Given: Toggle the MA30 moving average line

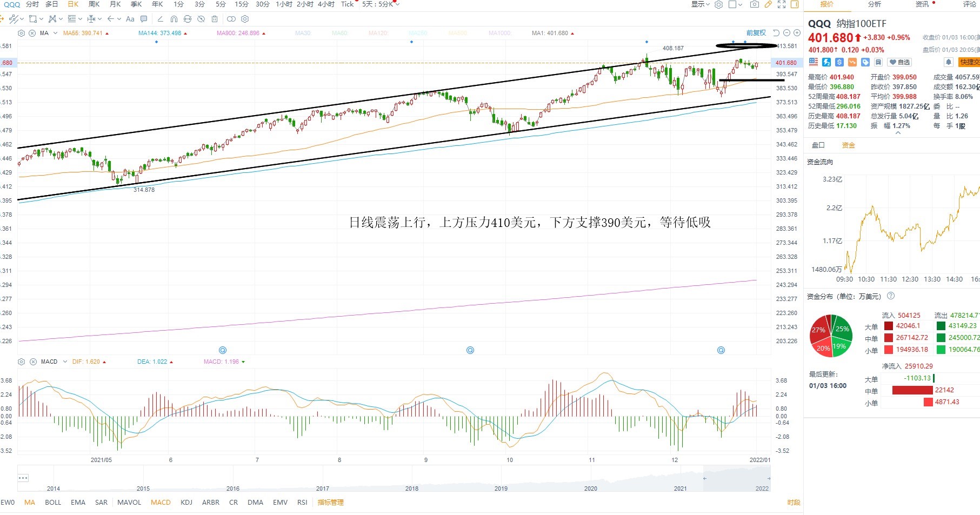Looking at the screenshot, I should [303, 33].
